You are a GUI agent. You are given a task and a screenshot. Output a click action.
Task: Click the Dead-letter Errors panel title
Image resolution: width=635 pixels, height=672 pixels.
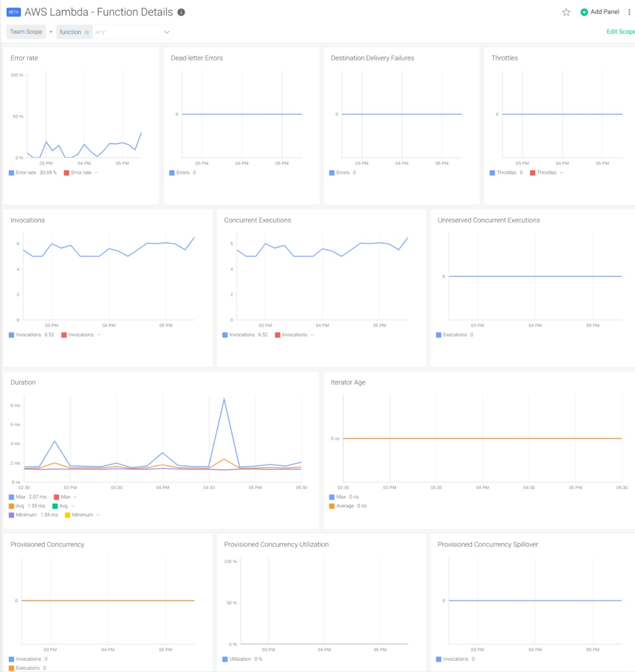(196, 58)
